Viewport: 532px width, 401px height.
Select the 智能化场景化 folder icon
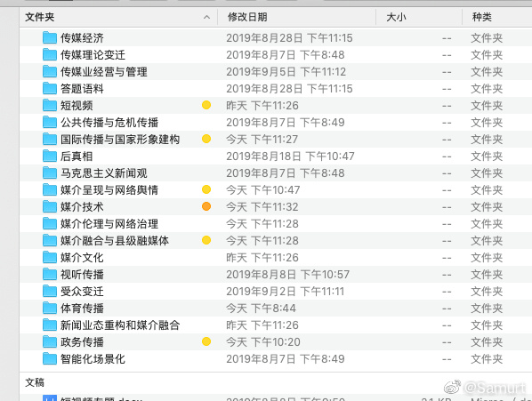50,359
